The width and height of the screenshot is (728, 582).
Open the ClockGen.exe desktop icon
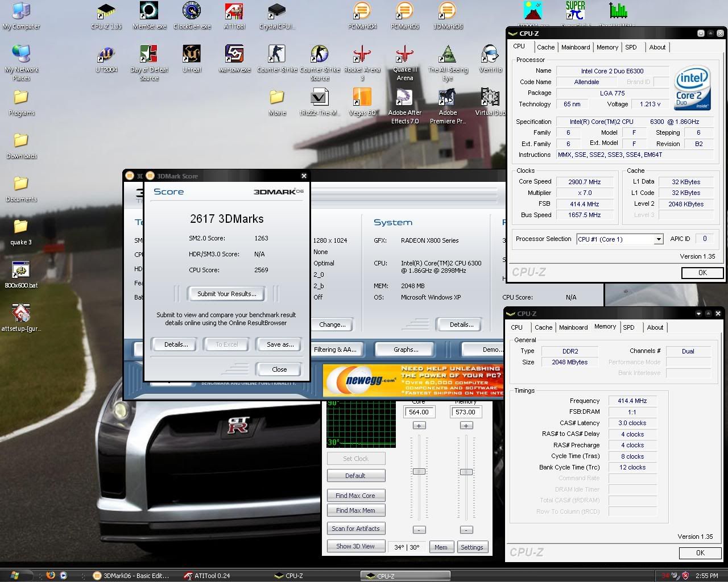coord(192,15)
